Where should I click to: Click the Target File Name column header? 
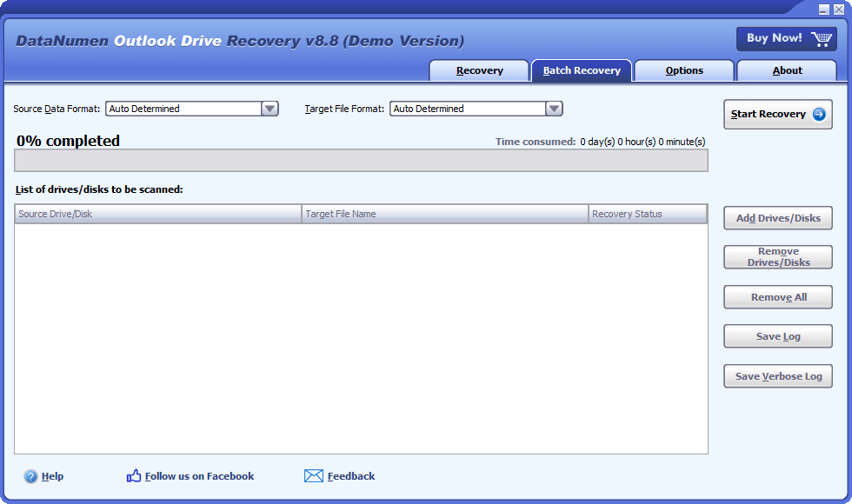coord(445,214)
